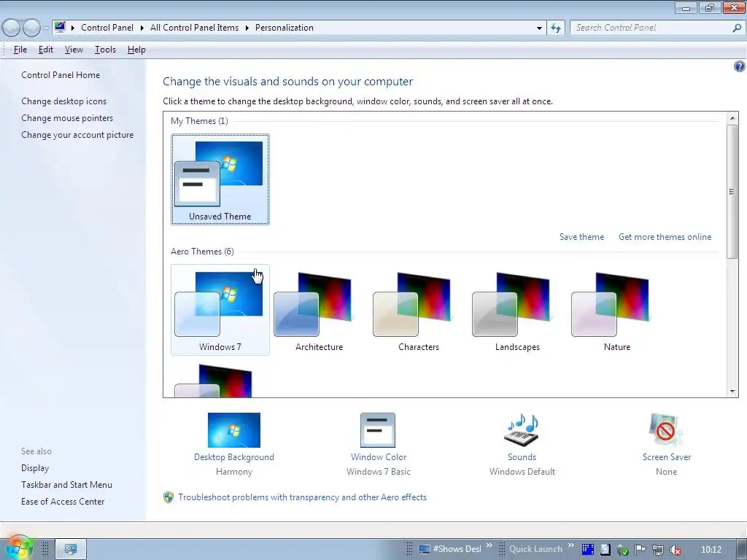Open Ease of Access Center link
Image resolution: width=747 pixels, height=560 pixels.
[63, 502]
